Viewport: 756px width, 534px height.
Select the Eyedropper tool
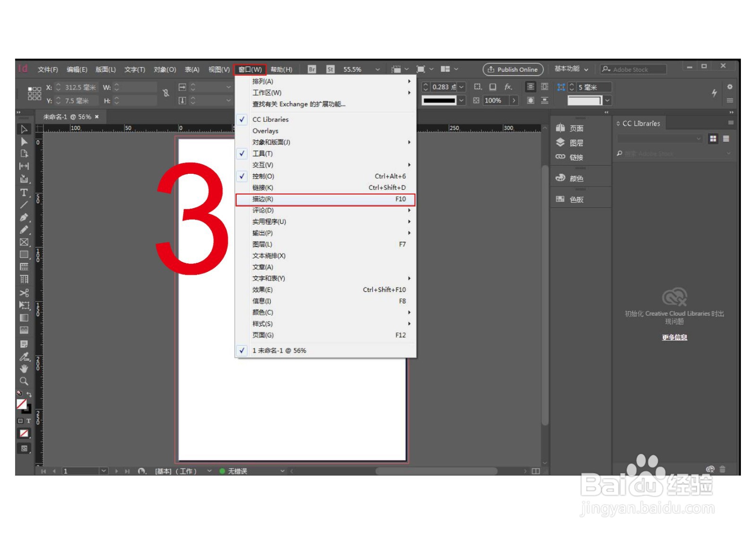click(24, 356)
